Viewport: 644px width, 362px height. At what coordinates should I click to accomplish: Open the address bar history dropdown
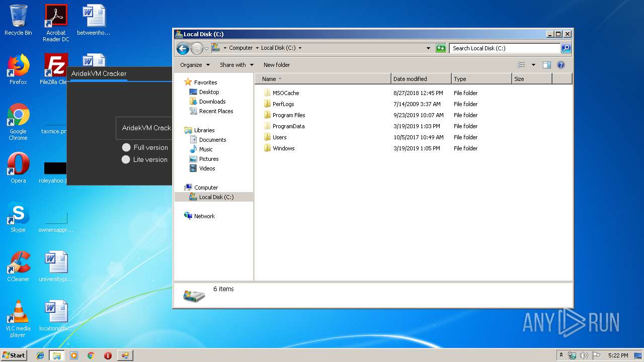tap(428, 48)
